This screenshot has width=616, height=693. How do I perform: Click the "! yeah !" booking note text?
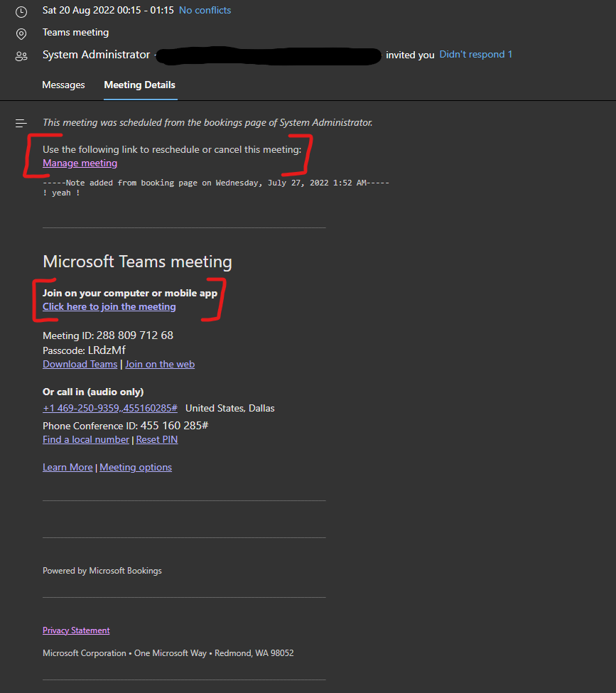coord(61,193)
